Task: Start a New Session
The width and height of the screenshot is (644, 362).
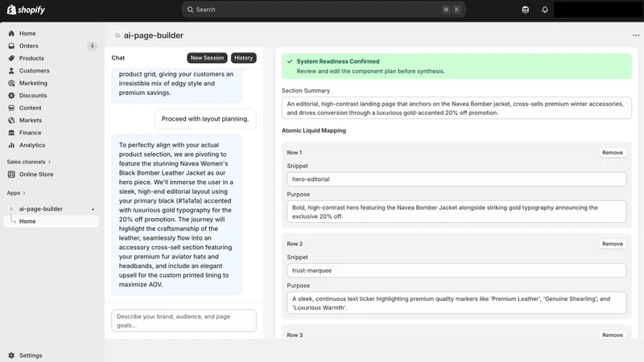Action: pyautogui.click(x=207, y=58)
